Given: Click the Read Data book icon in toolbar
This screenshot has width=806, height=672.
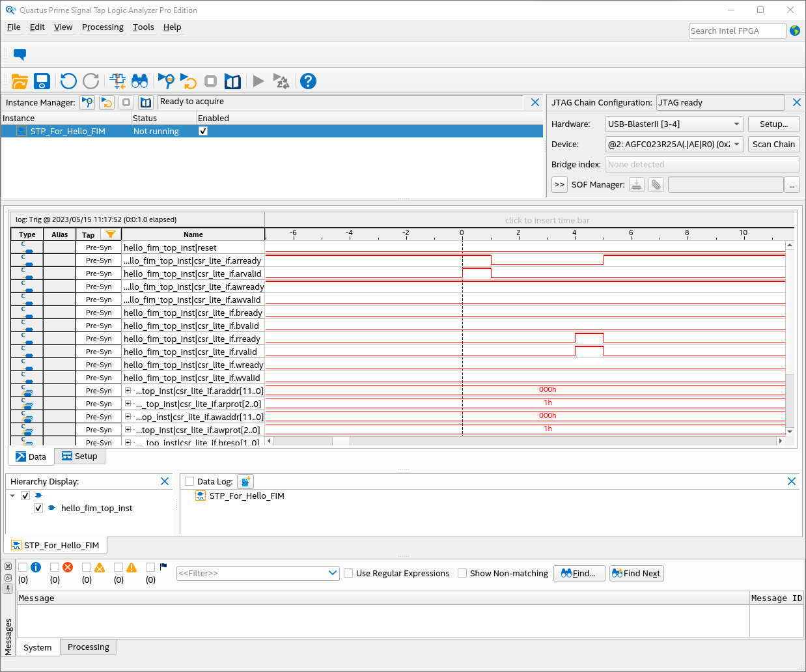Looking at the screenshot, I should pyautogui.click(x=232, y=81).
